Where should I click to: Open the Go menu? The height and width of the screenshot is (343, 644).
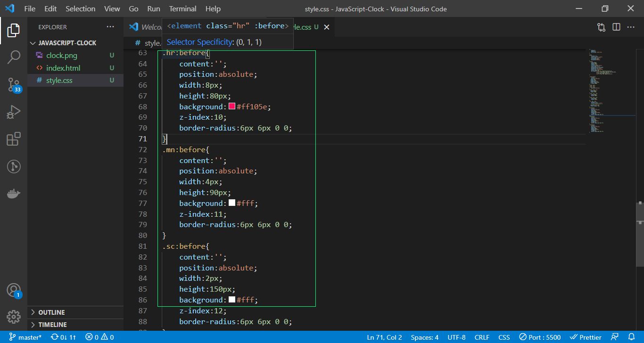coord(133,8)
